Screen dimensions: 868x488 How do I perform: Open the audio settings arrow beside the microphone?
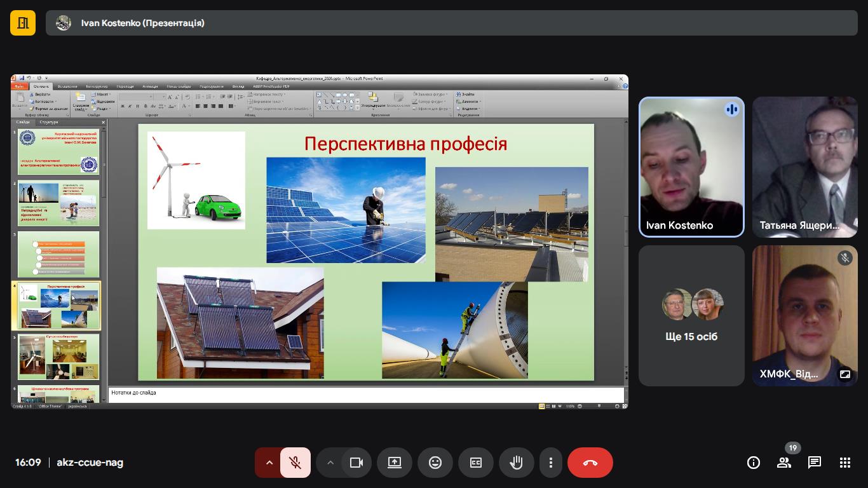[x=269, y=463]
